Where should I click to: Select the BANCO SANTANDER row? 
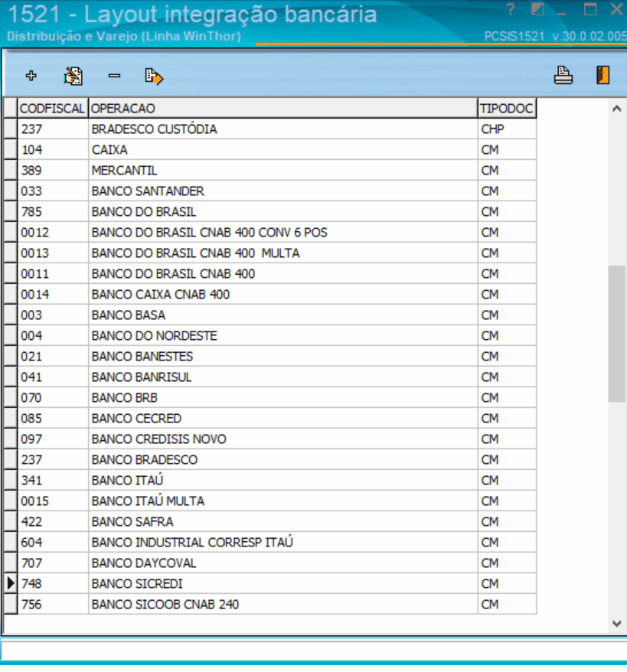coord(270,191)
